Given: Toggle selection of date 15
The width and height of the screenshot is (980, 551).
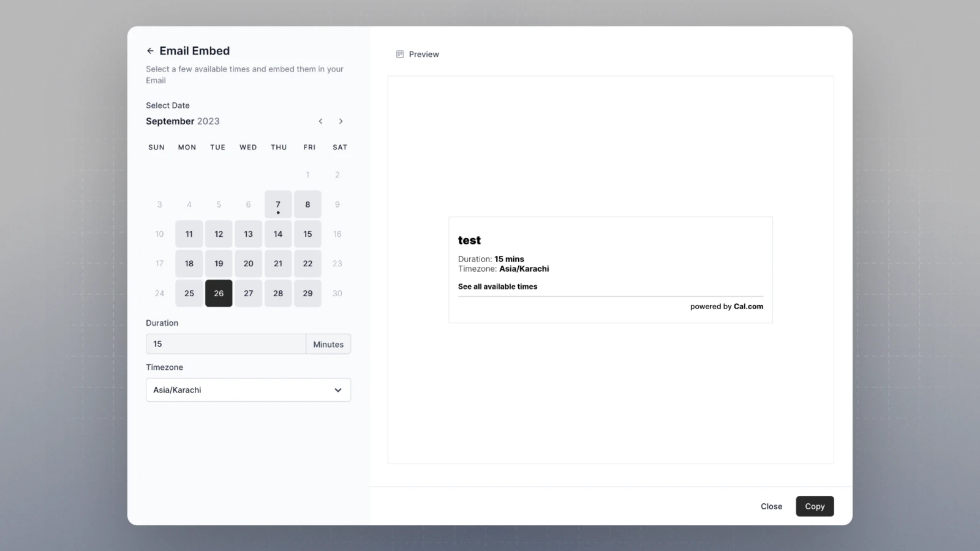Looking at the screenshot, I should pos(307,233).
